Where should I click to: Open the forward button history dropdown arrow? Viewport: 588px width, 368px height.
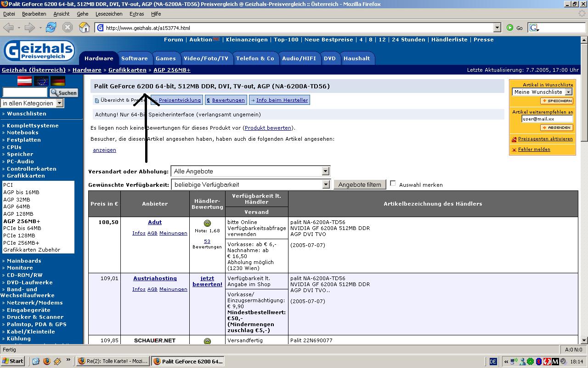tap(40, 28)
